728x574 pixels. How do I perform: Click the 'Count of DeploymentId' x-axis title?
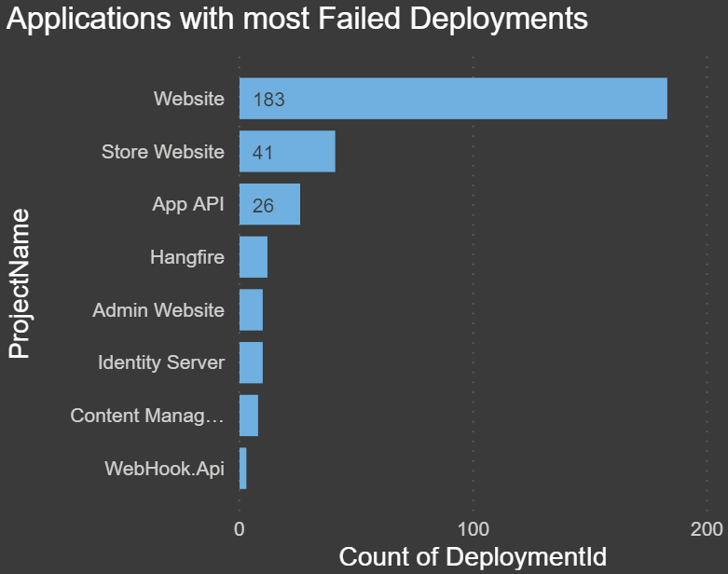(x=473, y=557)
